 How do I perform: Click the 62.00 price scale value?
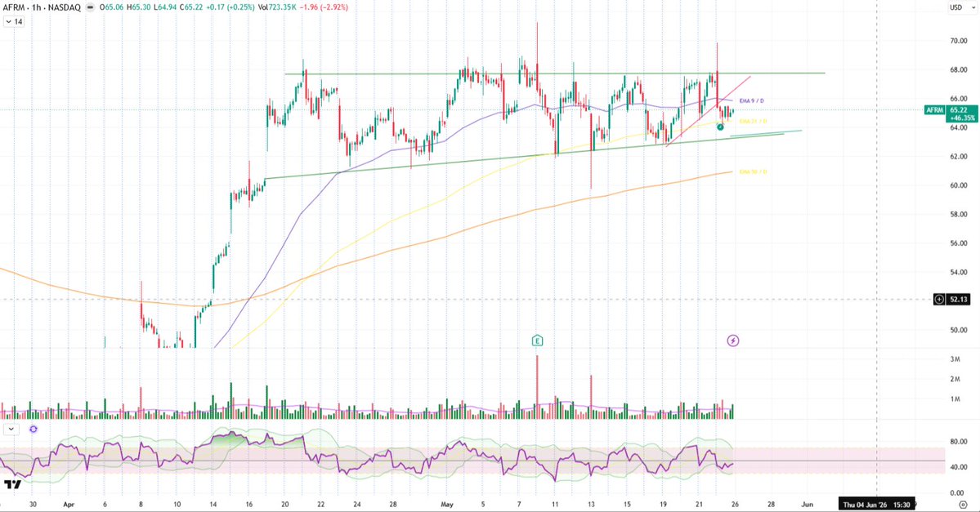[x=959, y=156]
